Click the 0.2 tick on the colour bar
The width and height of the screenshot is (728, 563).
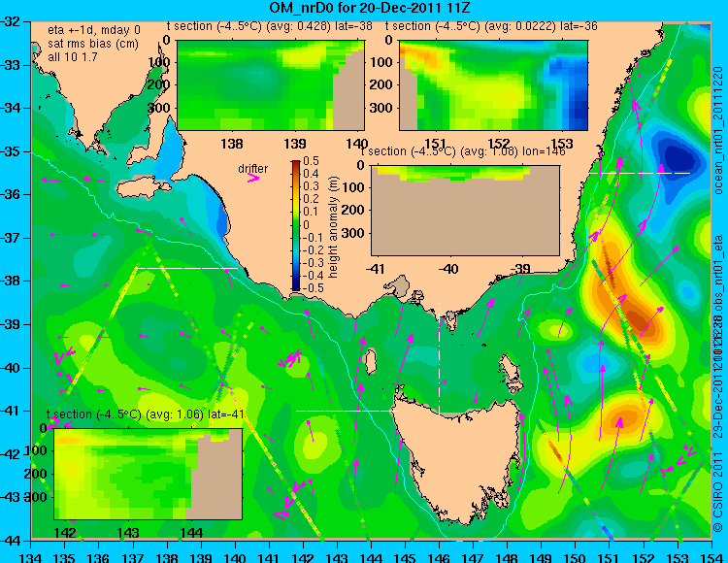coord(311,199)
